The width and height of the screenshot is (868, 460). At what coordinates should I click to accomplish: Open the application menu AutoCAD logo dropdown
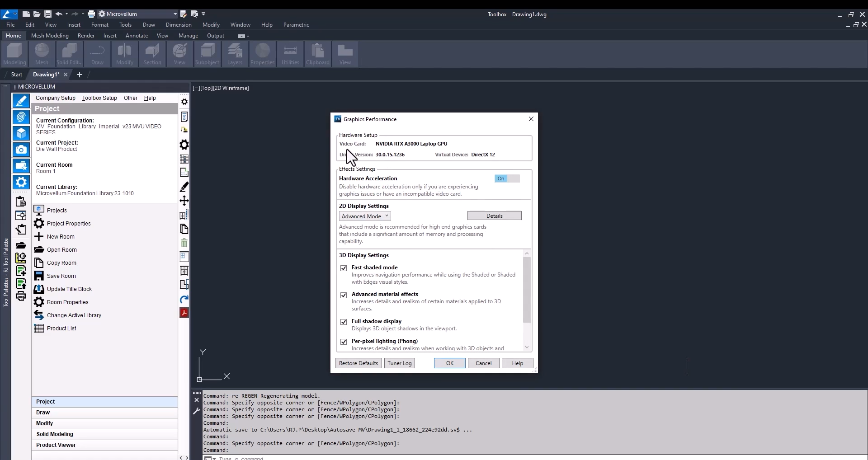tap(9, 14)
